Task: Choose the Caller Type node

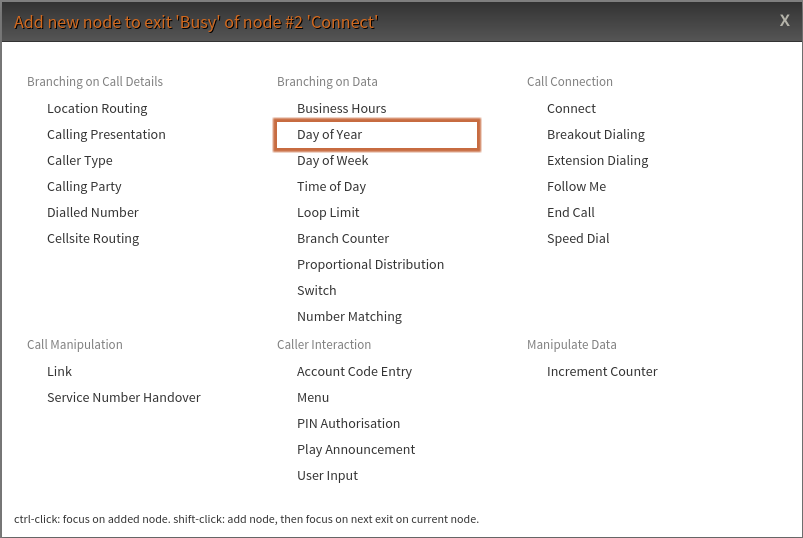Action: tap(80, 160)
